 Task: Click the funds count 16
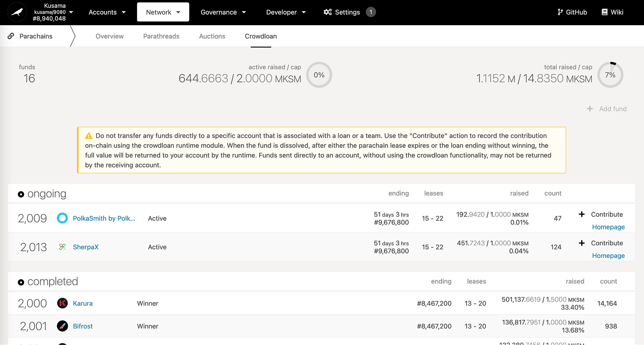(x=29, y=79)
